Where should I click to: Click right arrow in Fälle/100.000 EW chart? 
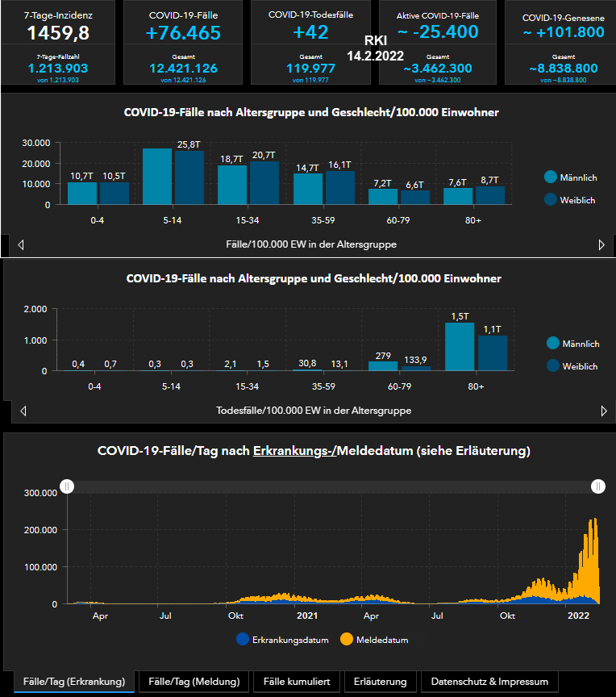[601, 244]
